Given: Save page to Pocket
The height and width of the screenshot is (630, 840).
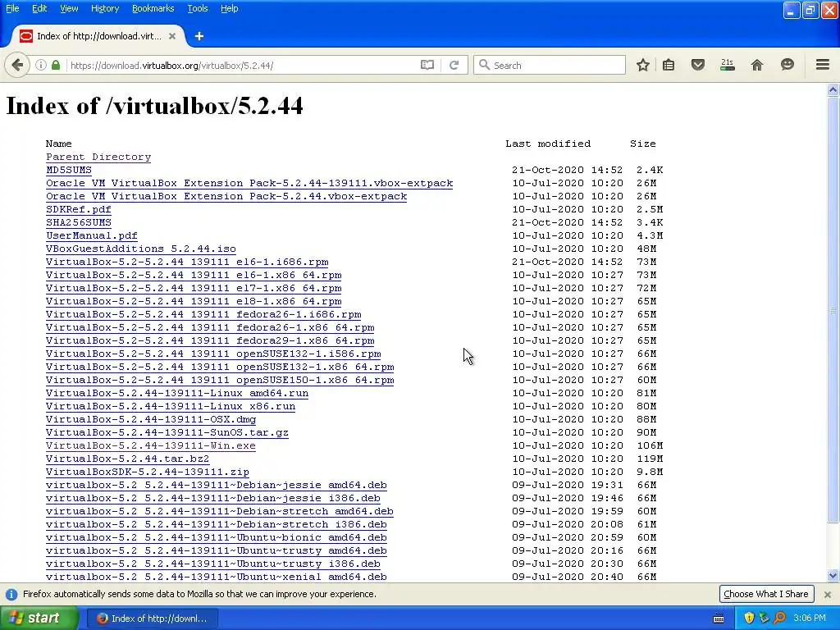Looking at the screenshot, I should [697, 66].
